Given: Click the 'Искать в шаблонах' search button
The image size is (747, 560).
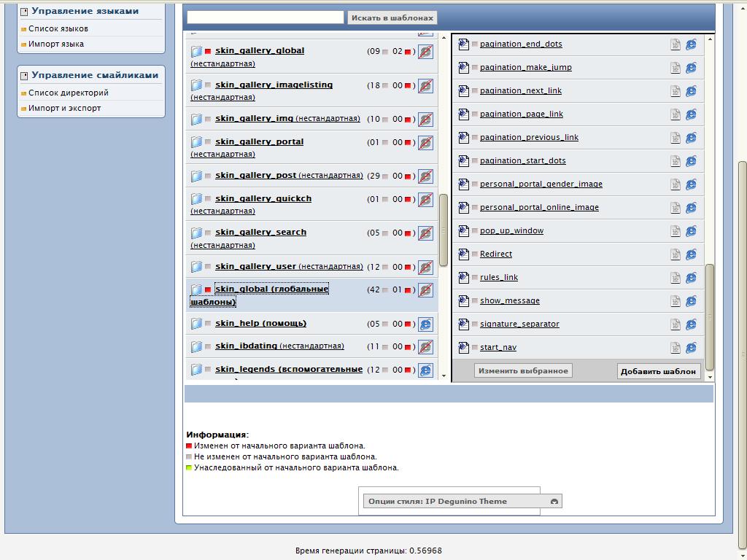Looking at the screenshot, I should click(392, 17).
